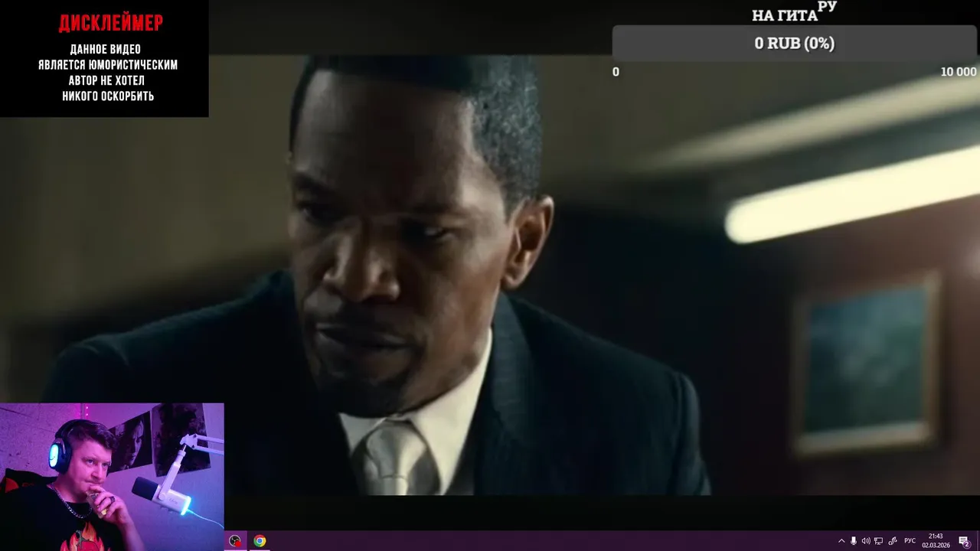Open Google Chrome from the taskbar
Viewport: 980px width, 551px height.
[260, 541]
